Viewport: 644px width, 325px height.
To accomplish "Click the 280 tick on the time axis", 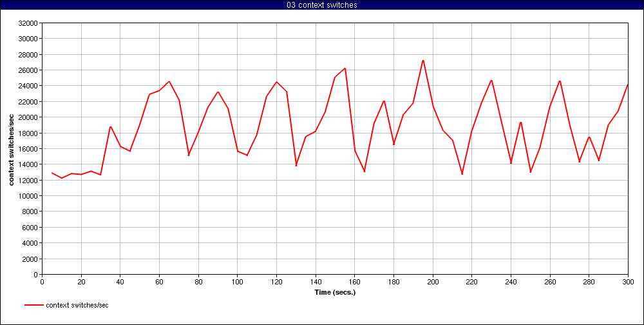I will pos(589,282).
